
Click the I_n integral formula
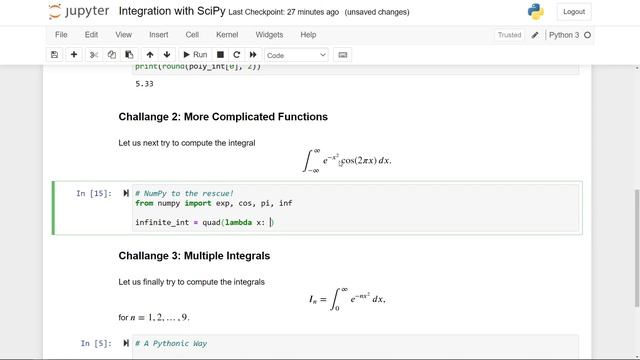pyautogui.click(x=347, y=299)
